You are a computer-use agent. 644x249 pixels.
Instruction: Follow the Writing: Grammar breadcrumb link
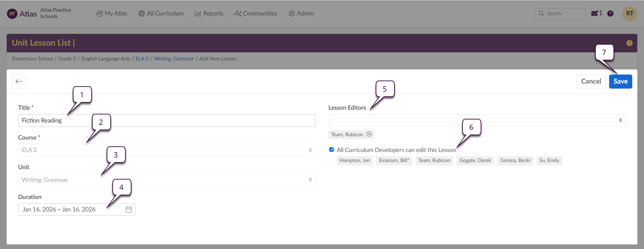pos(174,59)
